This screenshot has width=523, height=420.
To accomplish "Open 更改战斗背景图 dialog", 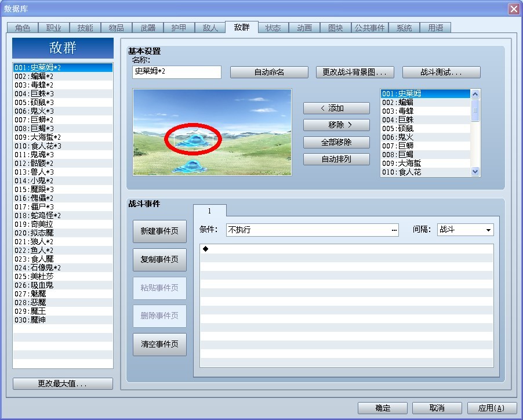I will [355, 72].
